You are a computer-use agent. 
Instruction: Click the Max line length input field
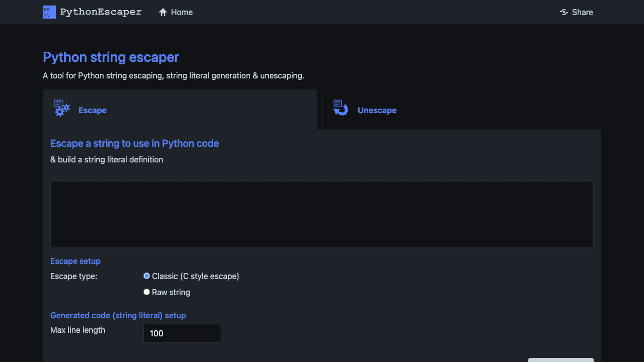pyautogui.click(x=182, y=333)
